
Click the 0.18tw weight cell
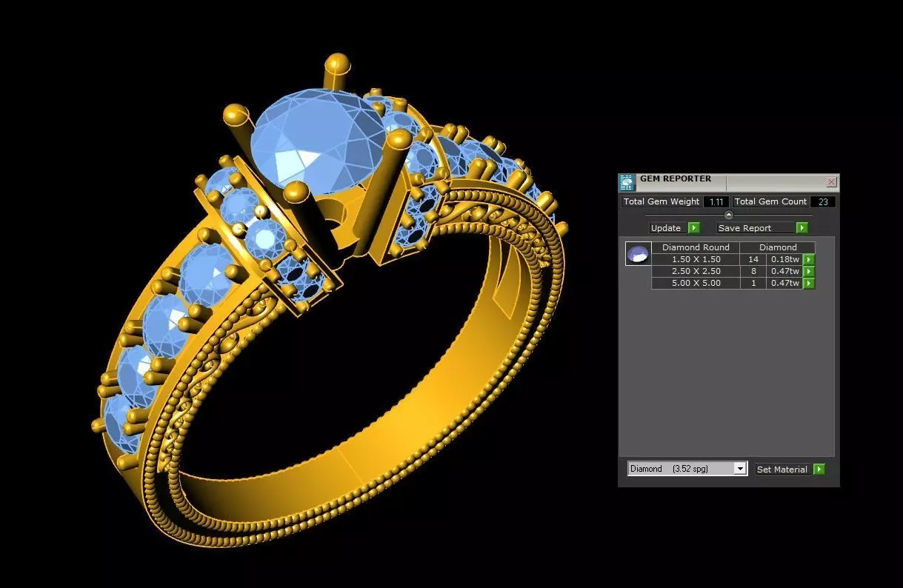click(785, 259)
